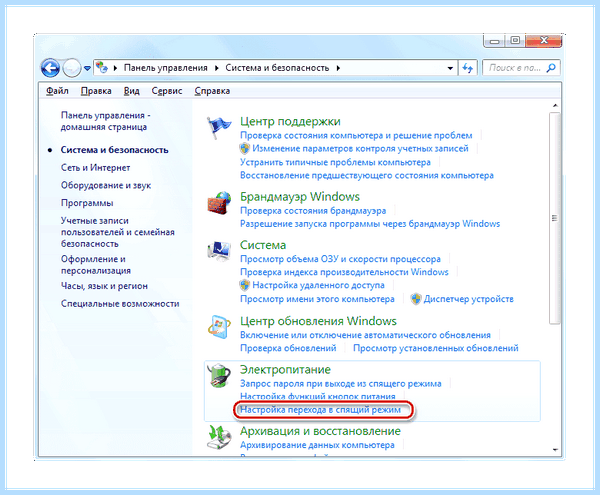The height and width of the screenshot is (495, 600).
Task: Open Программы category in sidebar
Action: click(87, 203)
